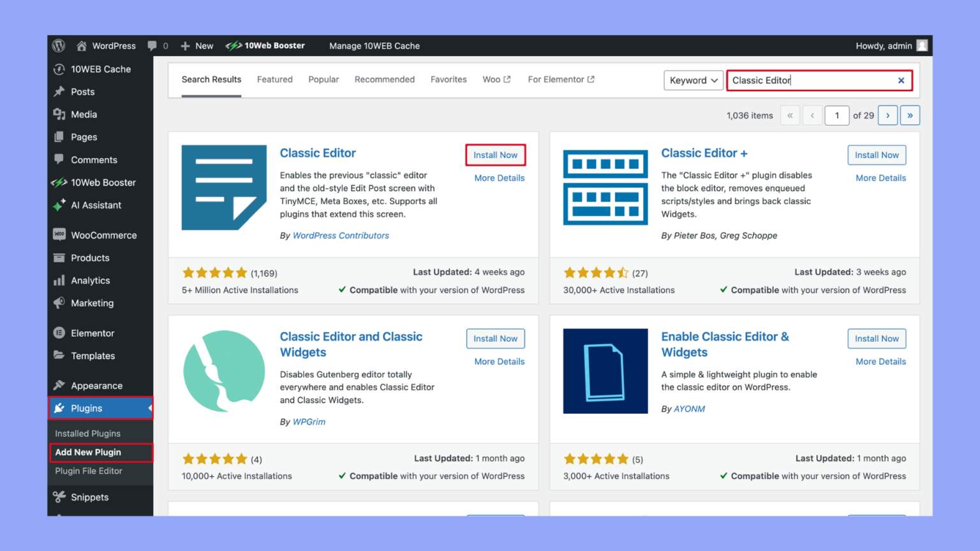Open the Elementor sidebar icon

pos(59,333)
